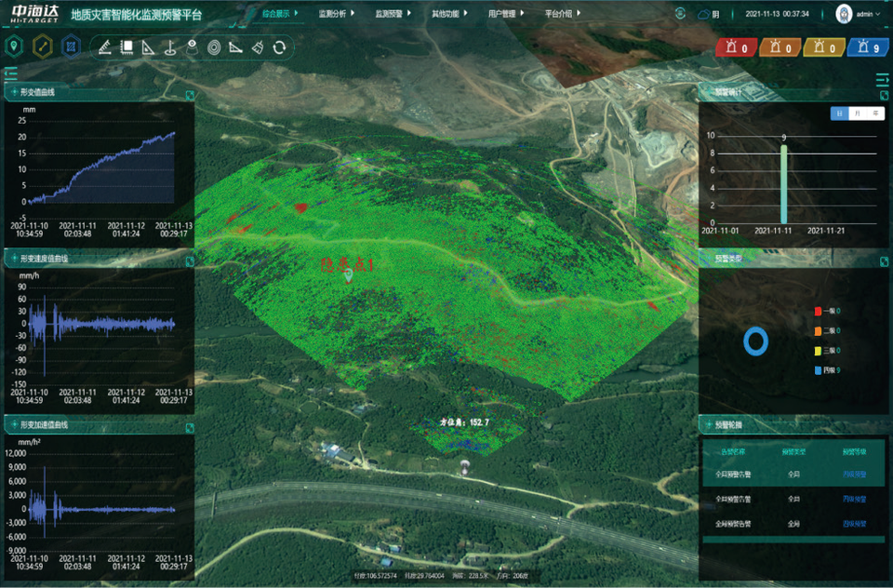
Task: Select the square area measurement tool
Action: 127,47
